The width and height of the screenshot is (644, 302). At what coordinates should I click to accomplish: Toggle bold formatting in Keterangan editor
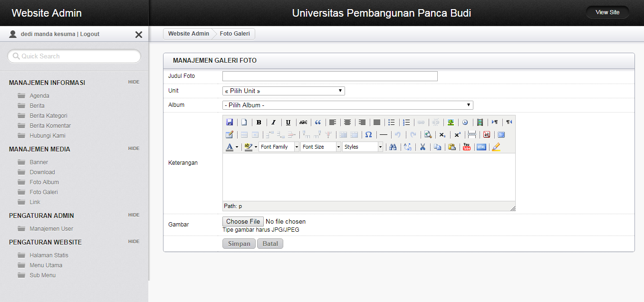point(259,122)
